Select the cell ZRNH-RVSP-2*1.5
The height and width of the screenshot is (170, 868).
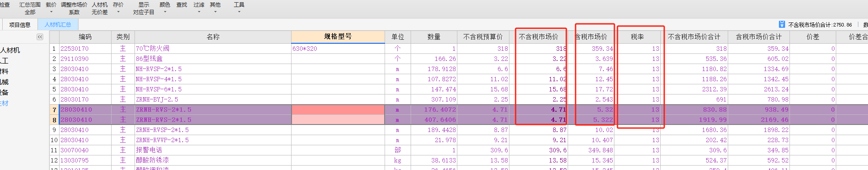click(x=213, y=130)
